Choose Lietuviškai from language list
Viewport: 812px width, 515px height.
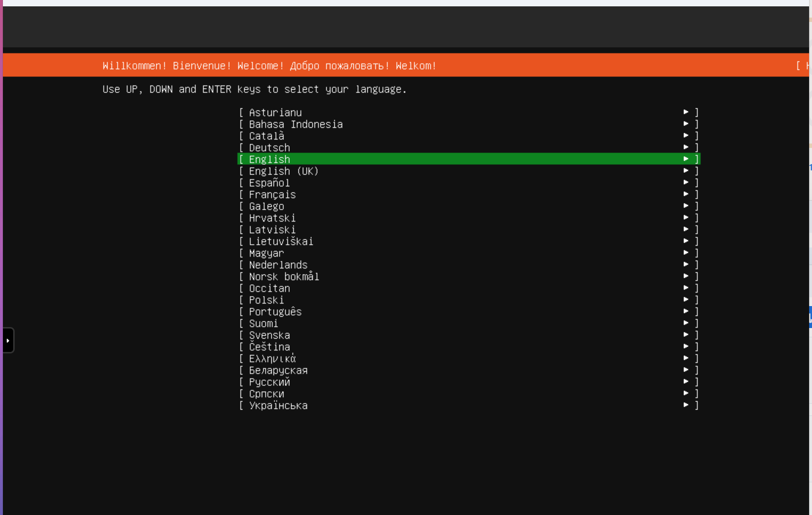(469, 241)
